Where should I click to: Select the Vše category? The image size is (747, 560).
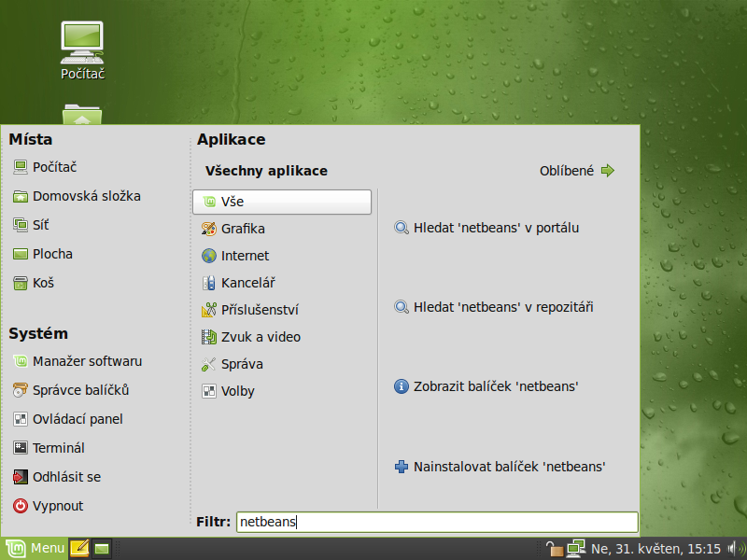click(282, 202)
